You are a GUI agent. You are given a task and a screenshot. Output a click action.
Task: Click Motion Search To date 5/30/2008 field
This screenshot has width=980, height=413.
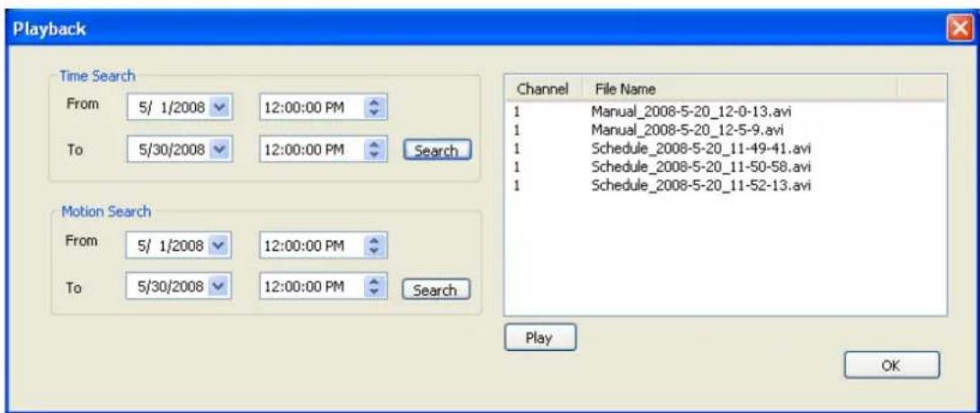pyautogui.click(x=178, y=287)
